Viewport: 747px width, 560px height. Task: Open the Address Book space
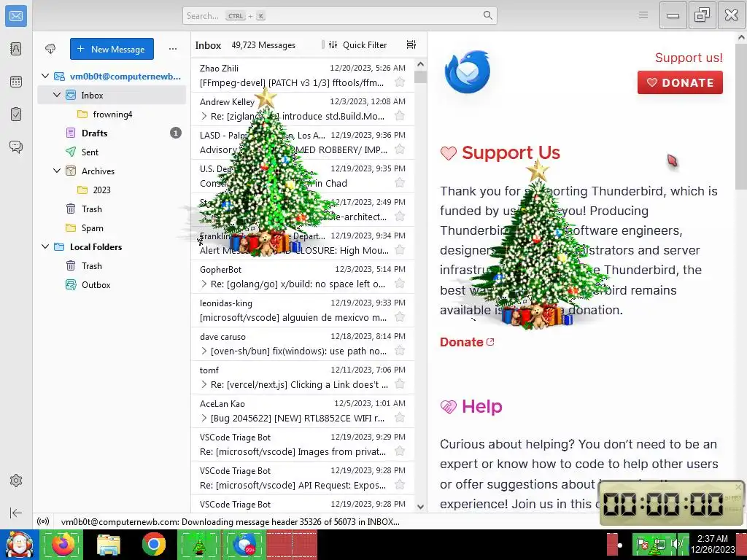point(16,49)
